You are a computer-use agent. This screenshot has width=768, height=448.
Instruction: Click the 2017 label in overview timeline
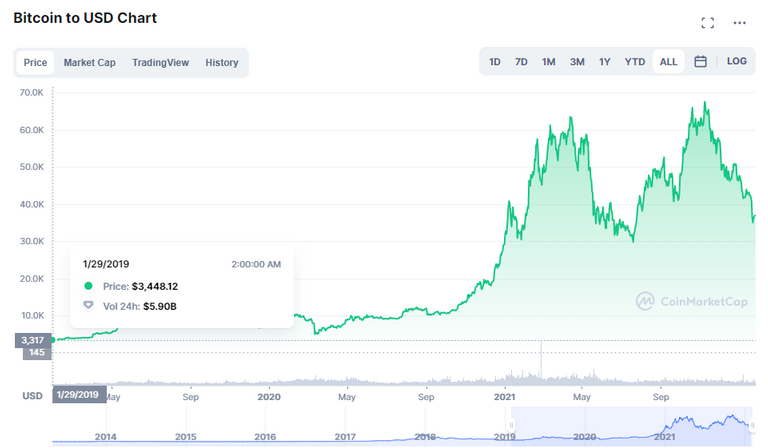345,437
